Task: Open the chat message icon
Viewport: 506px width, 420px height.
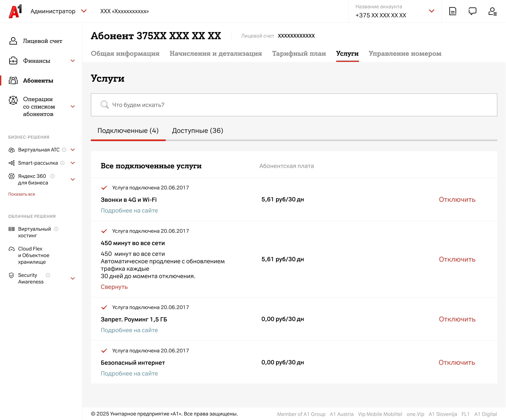Action: (x=472, y=11)
